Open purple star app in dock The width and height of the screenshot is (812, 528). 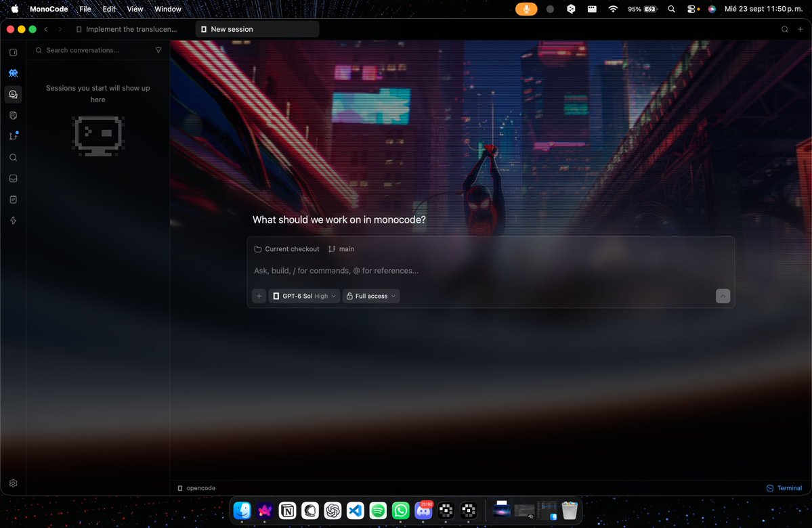pyautogui.click(x=265, y=510)
